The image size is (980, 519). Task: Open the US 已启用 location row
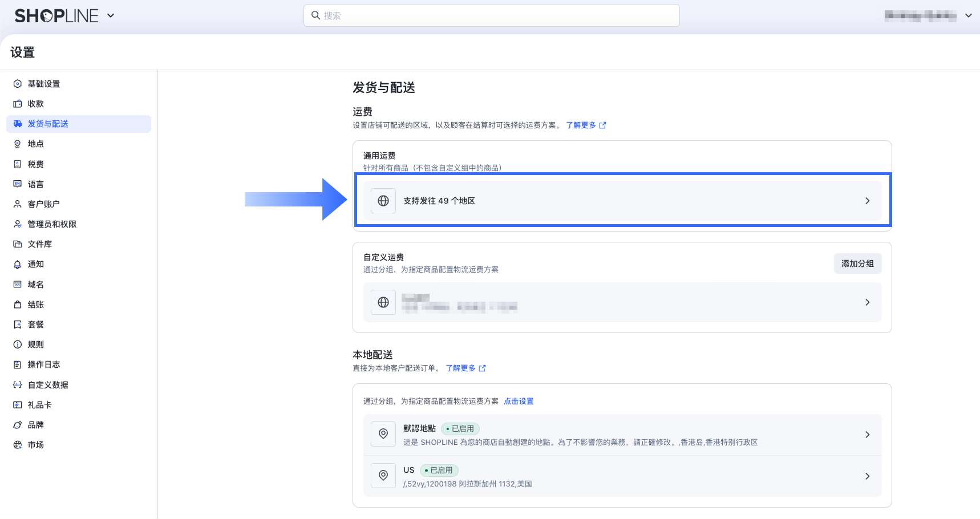pos(622,476)
